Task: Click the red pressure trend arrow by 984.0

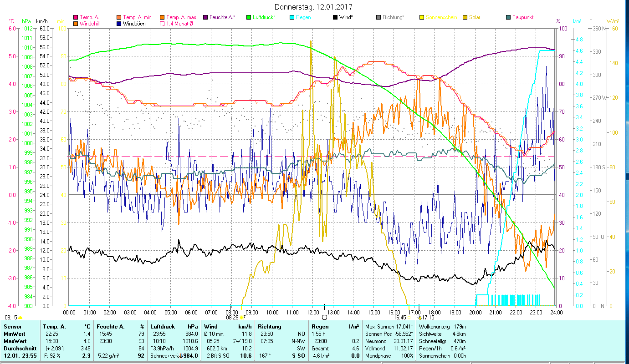Action: pyautogui.click(x=181, y=356)
